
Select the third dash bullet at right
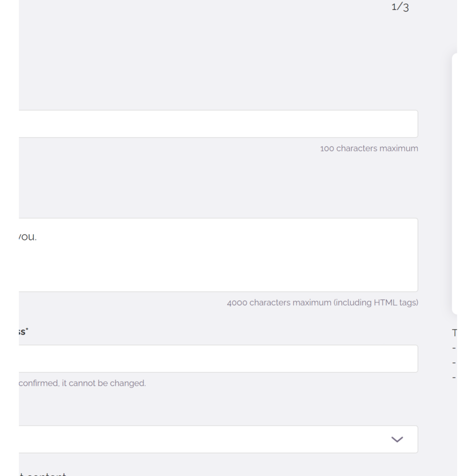[x=454, y=377]
